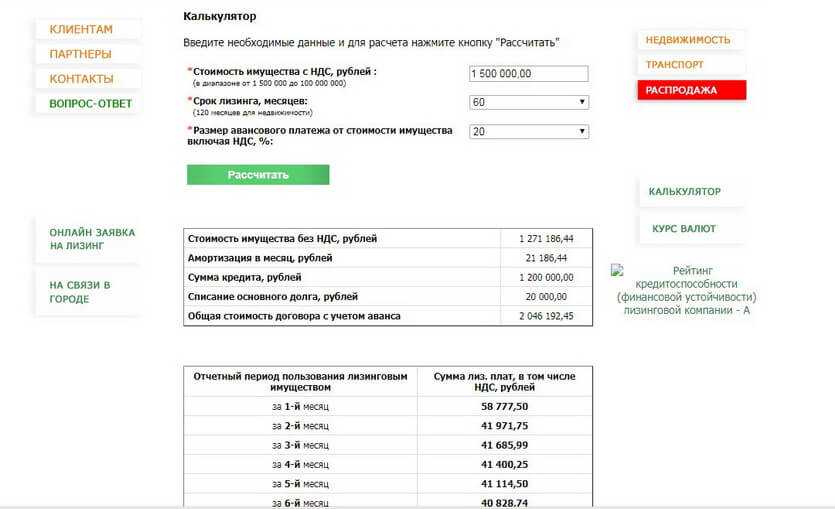Select Сумма кредита value 1 200 000,00

[x=546, y=277]
